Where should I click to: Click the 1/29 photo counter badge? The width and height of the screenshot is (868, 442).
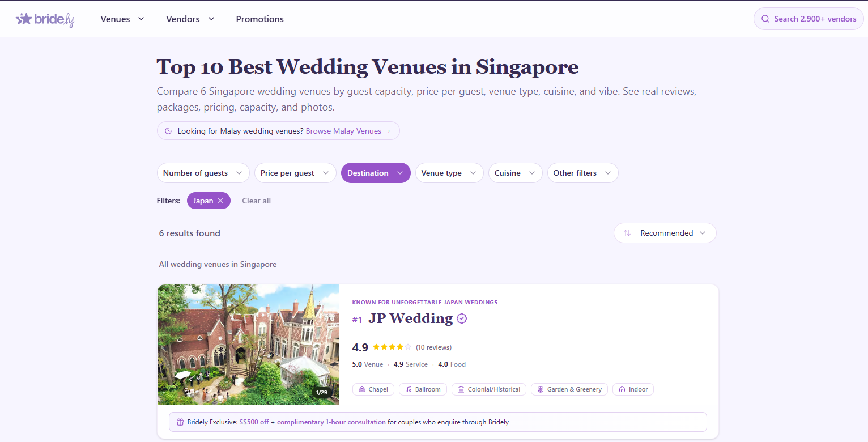point(322,392)
